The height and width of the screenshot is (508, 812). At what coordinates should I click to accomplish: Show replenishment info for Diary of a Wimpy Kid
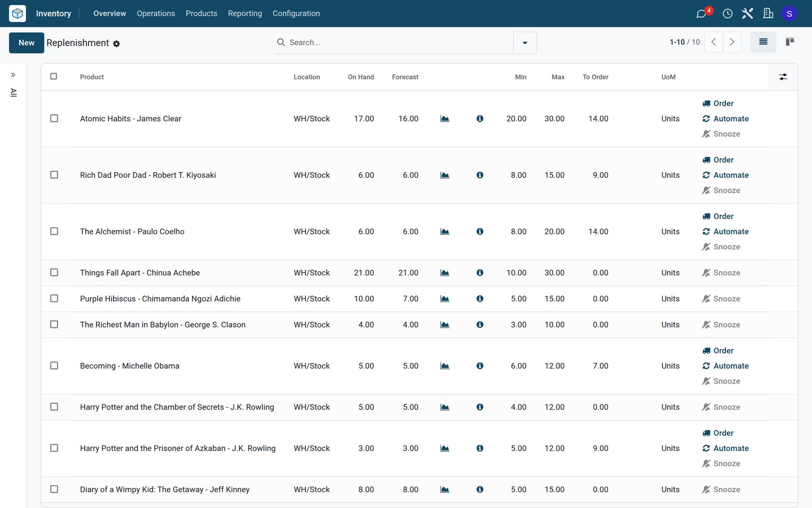pyautogui.click(x=480, y=490)
